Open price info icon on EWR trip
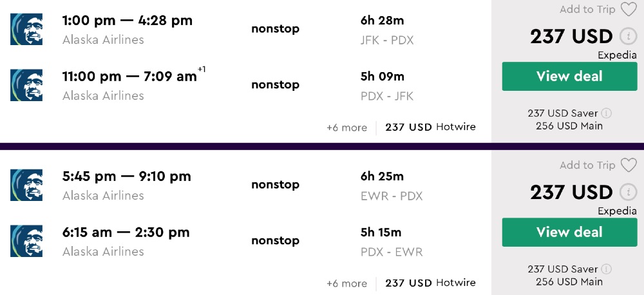644x295 pixels. 628,193
